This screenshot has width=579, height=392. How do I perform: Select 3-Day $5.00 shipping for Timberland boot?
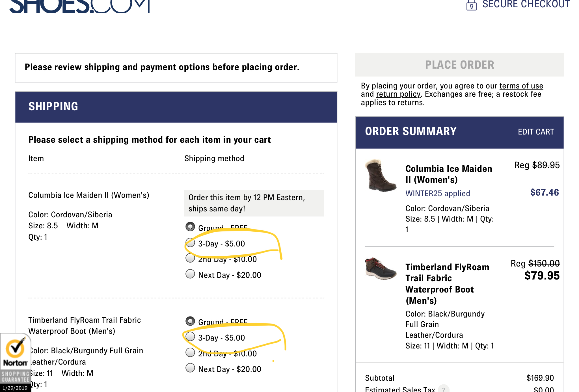click(190, 337)
